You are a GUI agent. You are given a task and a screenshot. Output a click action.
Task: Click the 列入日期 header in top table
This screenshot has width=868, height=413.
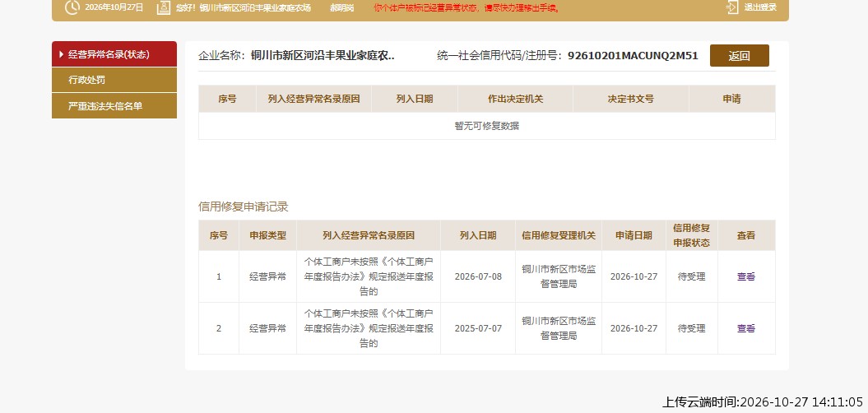point(415,99)
